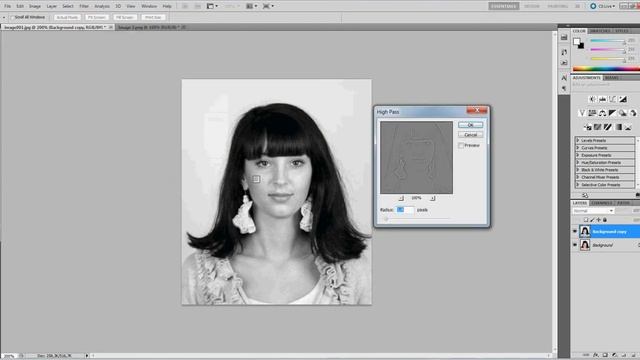Select the Background layer thumbnail
The width and height of the screenshot is (640, 360).
585,245
